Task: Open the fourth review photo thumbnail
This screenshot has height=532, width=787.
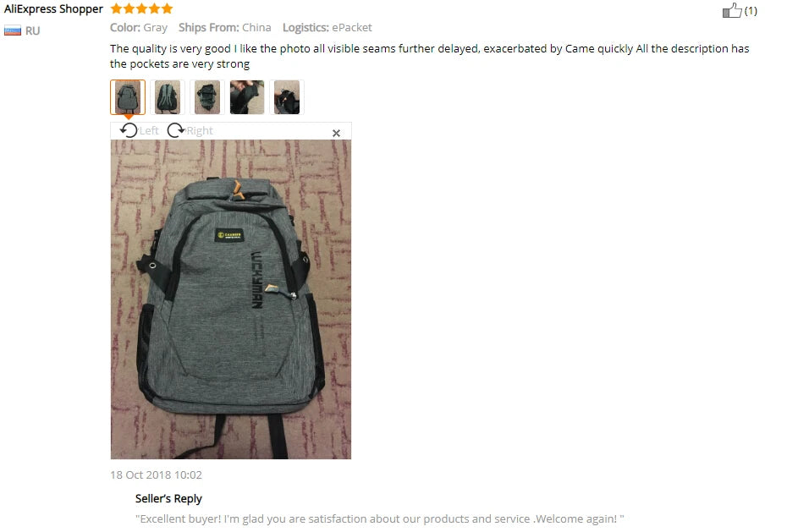Action: 247,97
